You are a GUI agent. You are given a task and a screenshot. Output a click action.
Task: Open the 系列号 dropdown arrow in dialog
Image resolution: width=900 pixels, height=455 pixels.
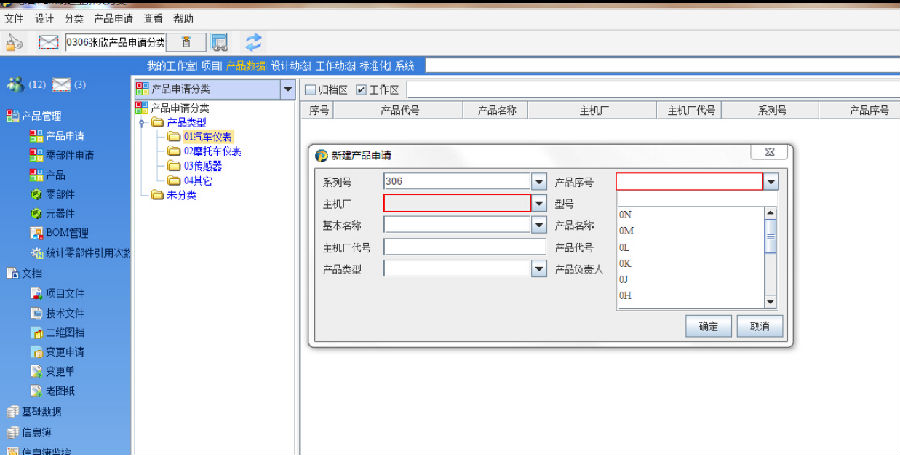(538, 182)
